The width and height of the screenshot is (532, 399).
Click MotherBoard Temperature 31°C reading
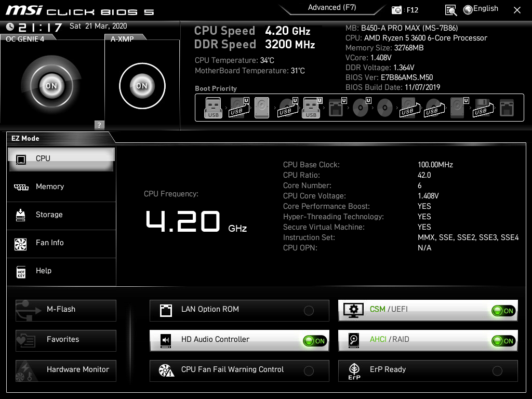pyautogui.click(x=250, y=71)
